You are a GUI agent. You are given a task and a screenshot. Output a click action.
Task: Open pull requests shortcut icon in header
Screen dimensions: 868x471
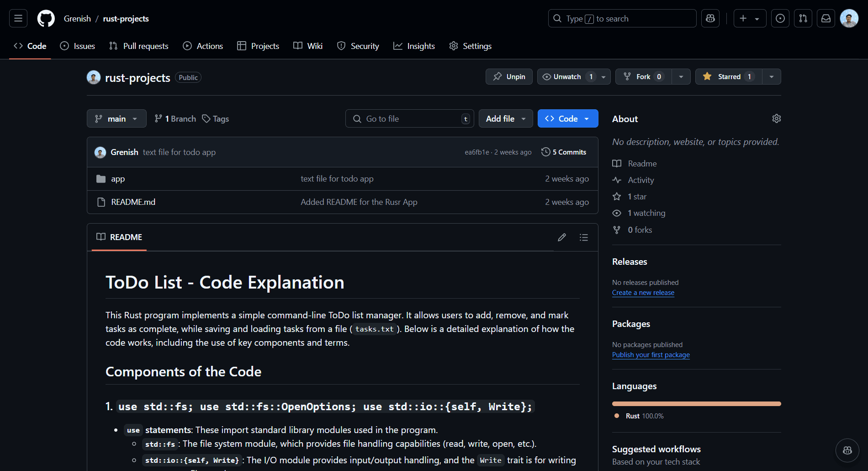(x=803, y=18)
